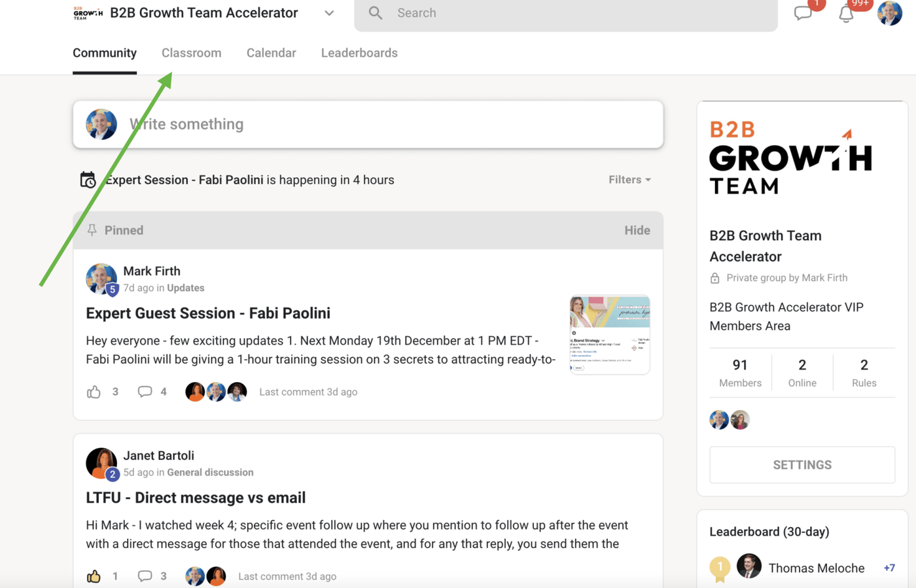Click Mark Firth's avatar on the pinned post
916x588 pixels.
[x=101, y=279]
